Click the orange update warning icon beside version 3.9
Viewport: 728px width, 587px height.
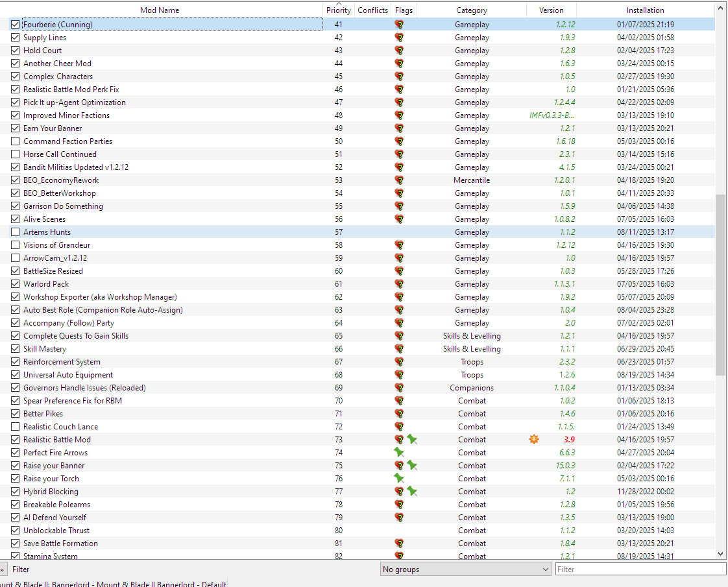tap(534, 439)
